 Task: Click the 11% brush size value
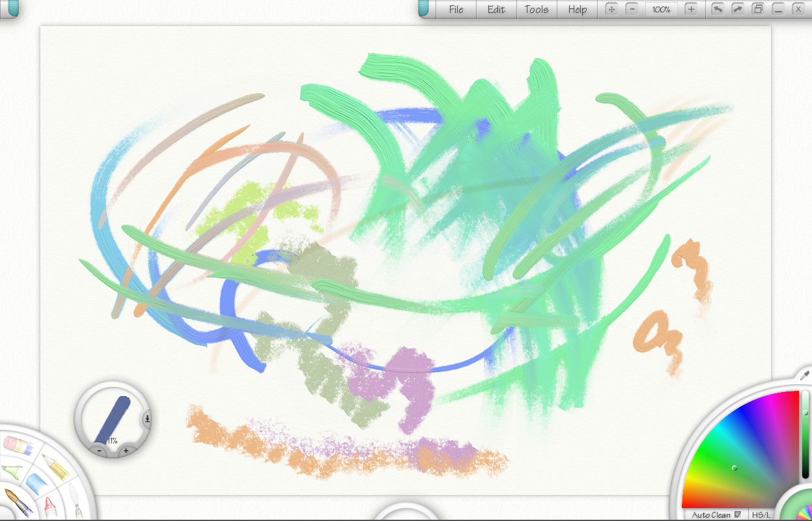click(x=112, y=441)
